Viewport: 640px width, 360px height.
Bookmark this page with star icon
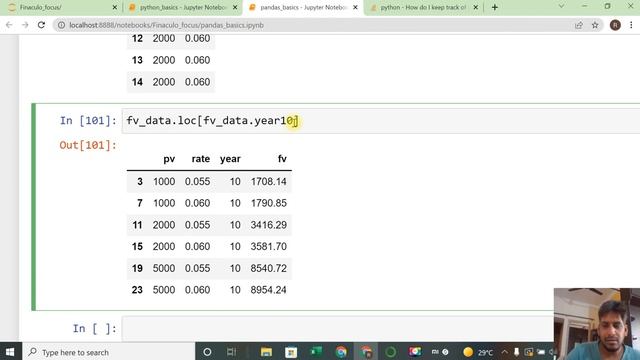[x=595, y=25]
